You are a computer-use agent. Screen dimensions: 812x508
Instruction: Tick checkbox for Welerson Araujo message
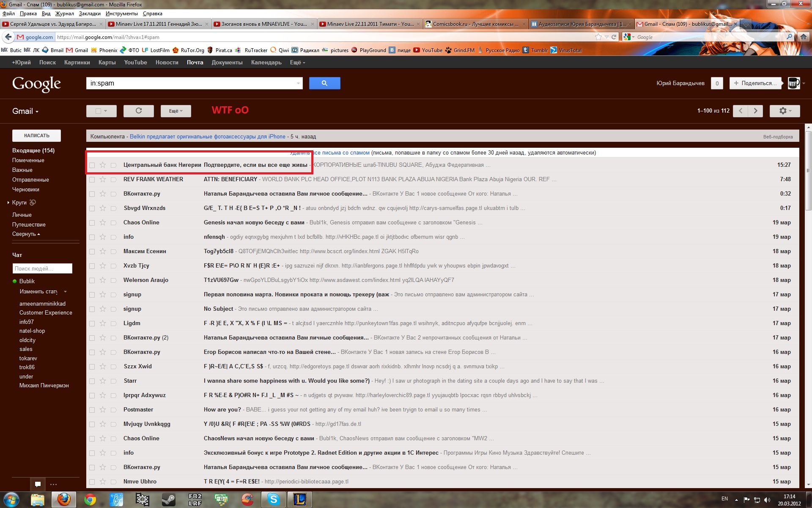(92, 280)
